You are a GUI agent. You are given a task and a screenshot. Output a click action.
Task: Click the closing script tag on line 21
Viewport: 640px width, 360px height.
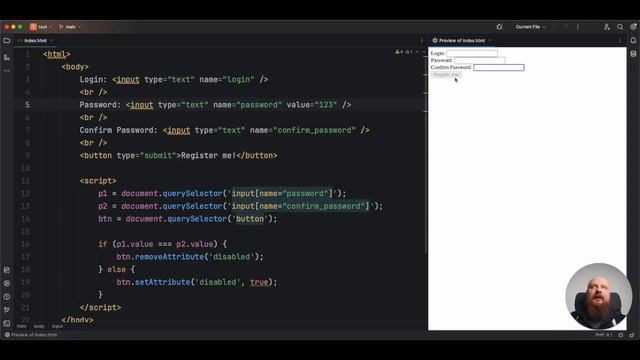[100, 307]
